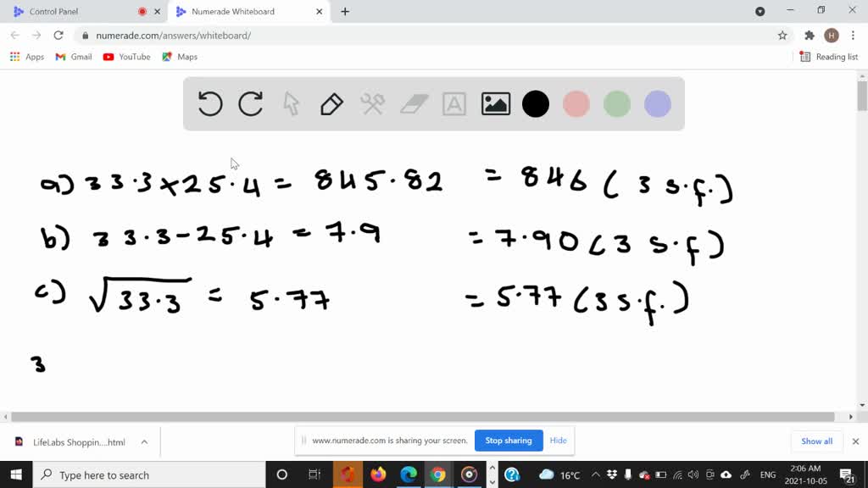Redo the last whiteboard action
Screen dimensions: 868x488
[250, 103]
